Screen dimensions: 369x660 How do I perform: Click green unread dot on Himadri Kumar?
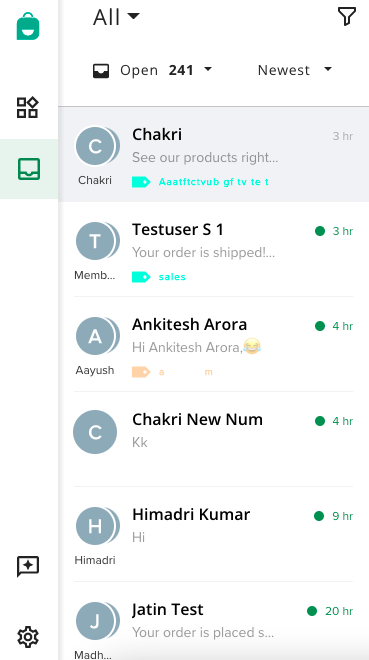click(x=319, y=516)
